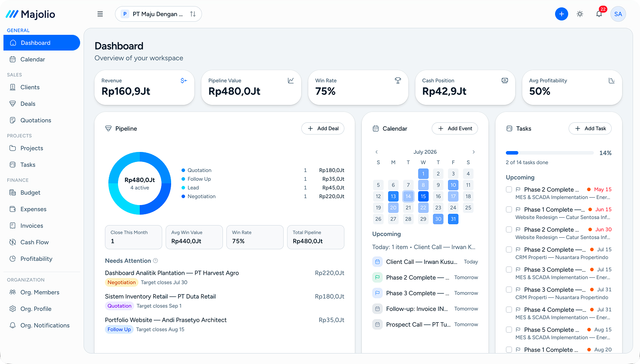Go to next month in calendar

tap(474, 152)
